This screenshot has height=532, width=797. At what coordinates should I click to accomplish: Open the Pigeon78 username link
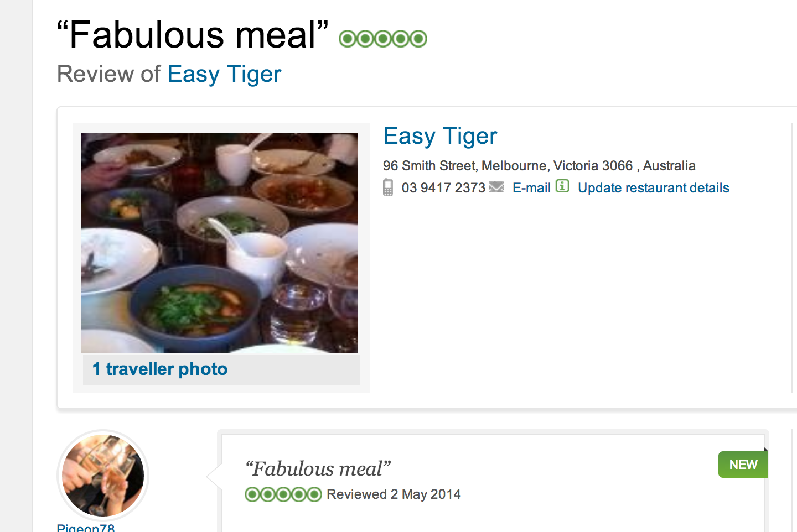86,528
